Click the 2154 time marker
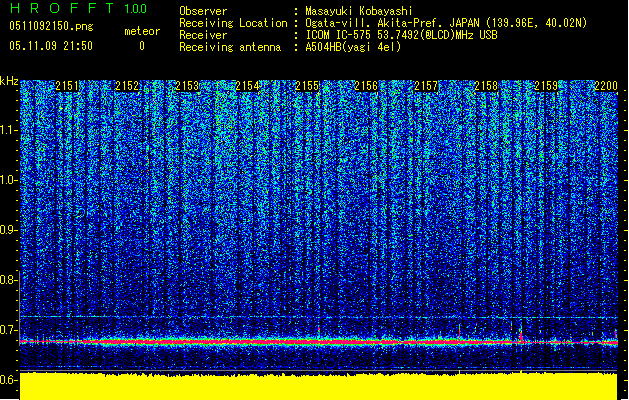 [x=247, y=86]
